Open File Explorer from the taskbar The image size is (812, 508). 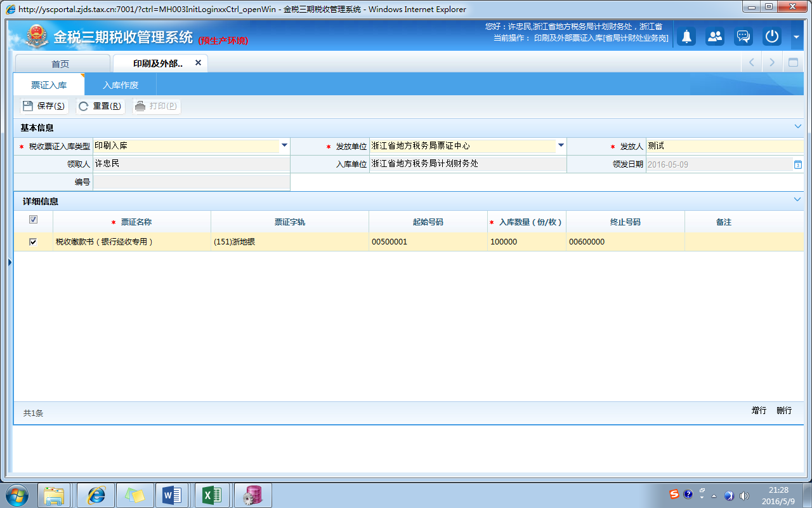[55, 495]
